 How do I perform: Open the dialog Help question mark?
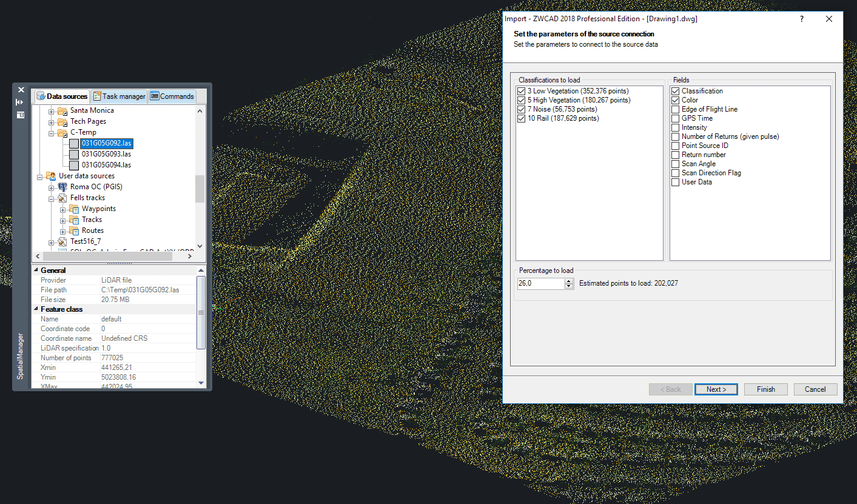tap(802, 19)
